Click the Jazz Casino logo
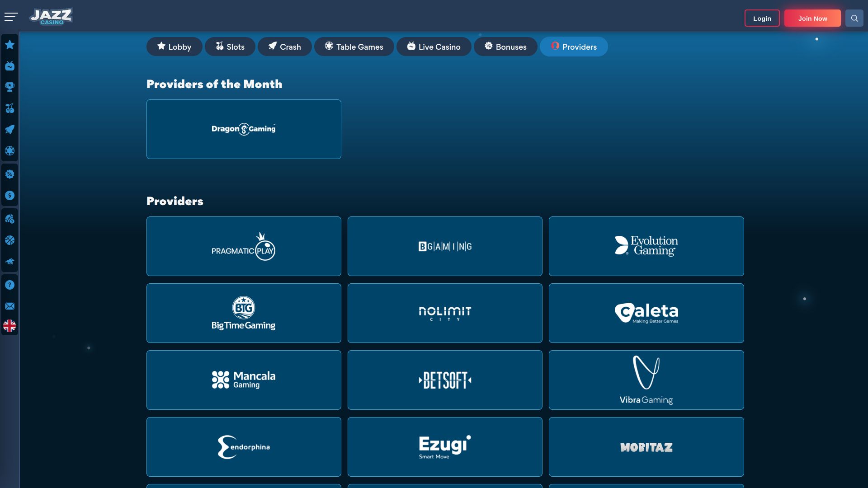This screenshot has width=868, height=488. tap(51, 17)
